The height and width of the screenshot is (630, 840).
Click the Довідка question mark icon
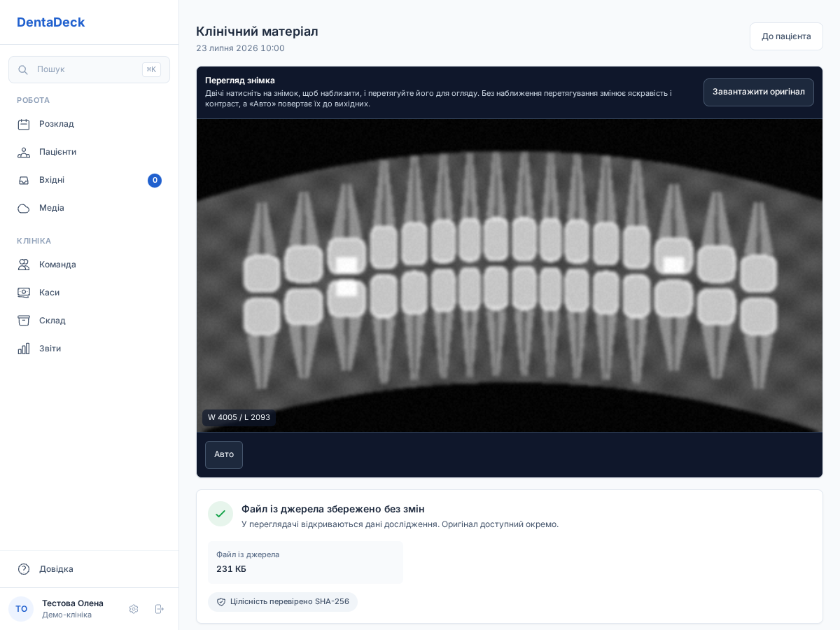[x=24, y=569]
